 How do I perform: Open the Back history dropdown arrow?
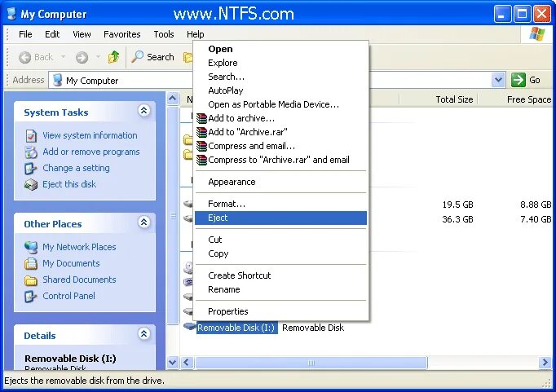point(63,57)
